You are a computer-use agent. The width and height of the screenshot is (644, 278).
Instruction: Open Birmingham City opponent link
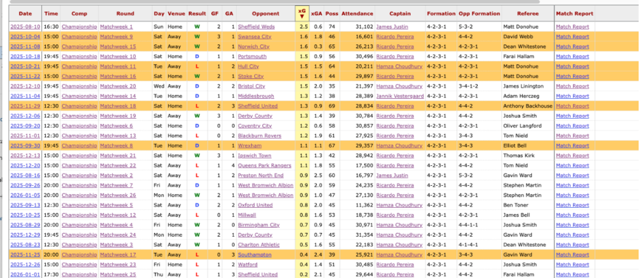pos(259,225)
